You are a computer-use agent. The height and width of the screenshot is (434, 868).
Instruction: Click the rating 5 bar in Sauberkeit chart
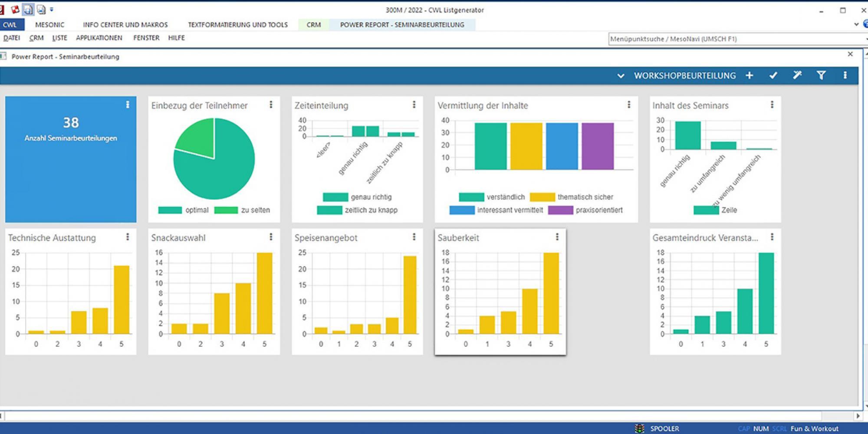point(551,293)
